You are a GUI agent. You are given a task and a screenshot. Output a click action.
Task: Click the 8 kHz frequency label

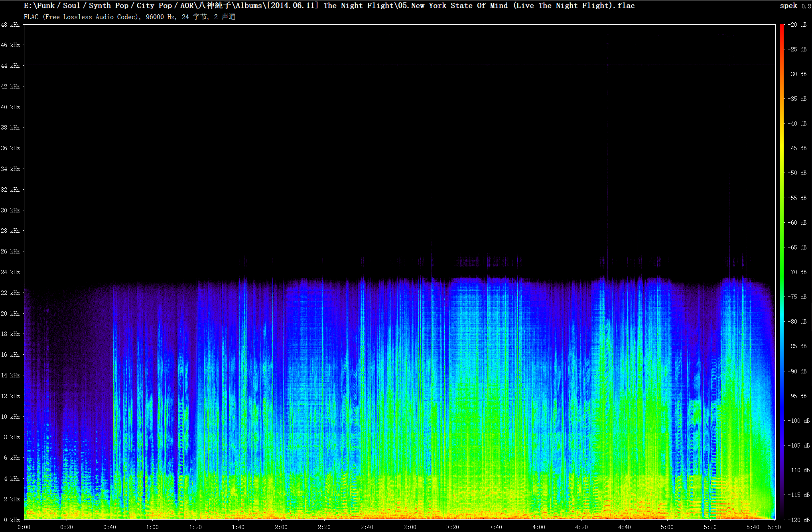tap(12, 437)
